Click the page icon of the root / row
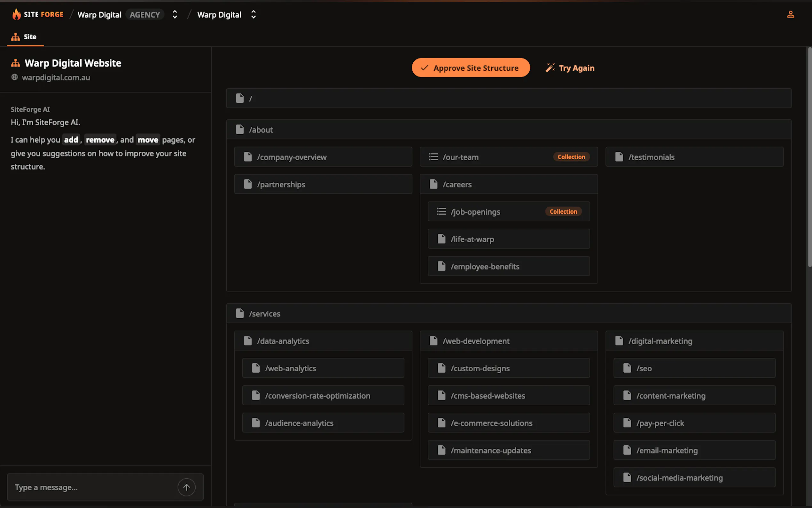Viewport: 812px width, 508px height. pos(240,98)
